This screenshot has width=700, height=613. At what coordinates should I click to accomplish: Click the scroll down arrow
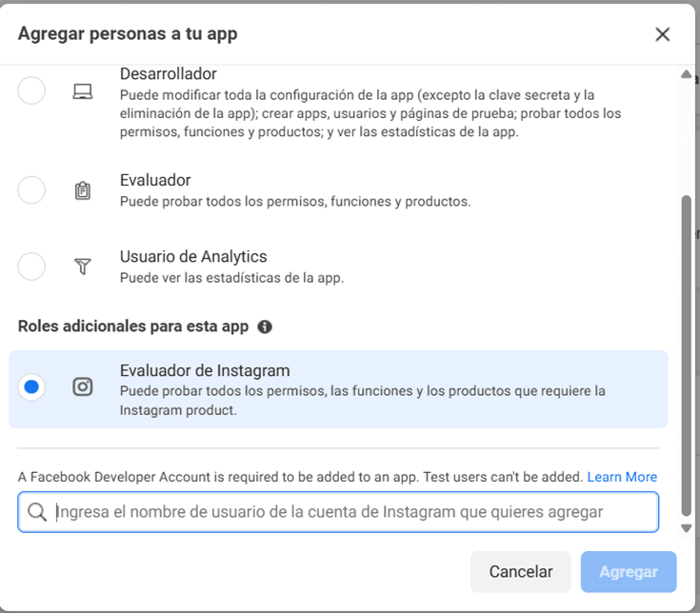pyautogui.click(x=686, y=528)
